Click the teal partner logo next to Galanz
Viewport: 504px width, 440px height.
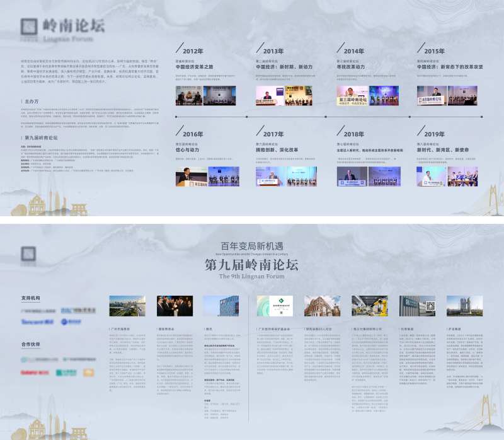point(65,372)
